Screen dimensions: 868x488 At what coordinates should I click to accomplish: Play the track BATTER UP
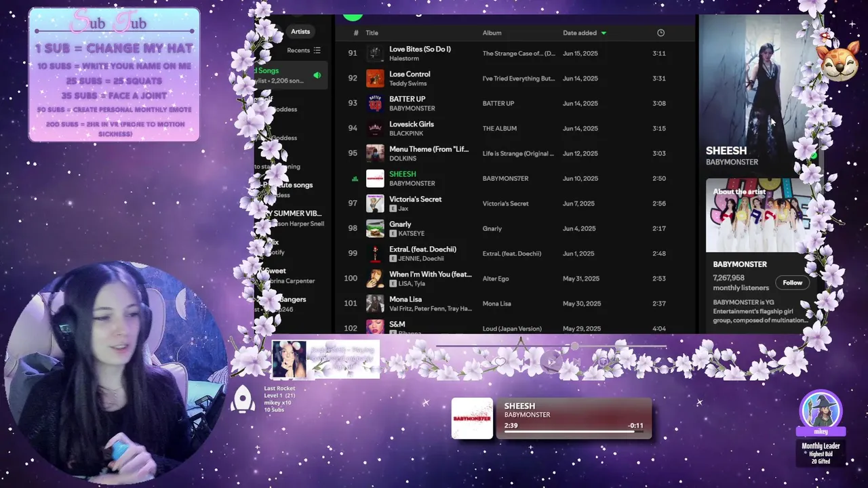pos(407,99)
